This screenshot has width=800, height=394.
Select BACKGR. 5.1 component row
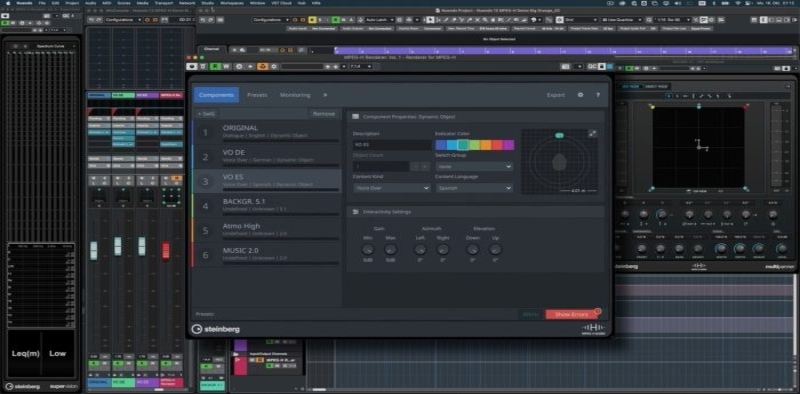266,206
